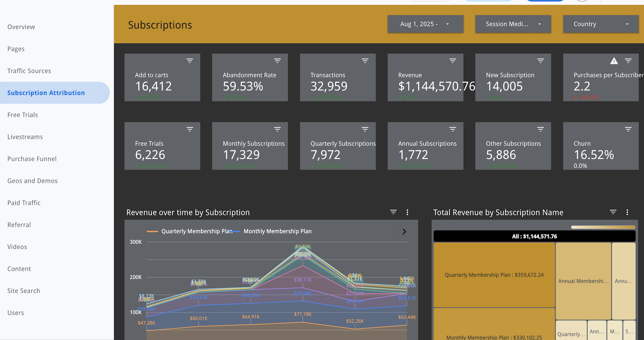Click filter icon on Churn card
644x340 pixels.
(x=628, y=129)
